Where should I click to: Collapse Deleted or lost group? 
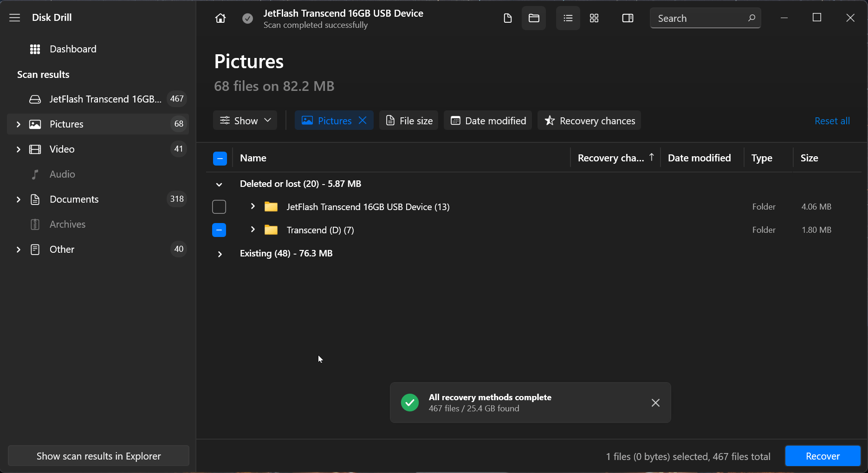point(219,185)
